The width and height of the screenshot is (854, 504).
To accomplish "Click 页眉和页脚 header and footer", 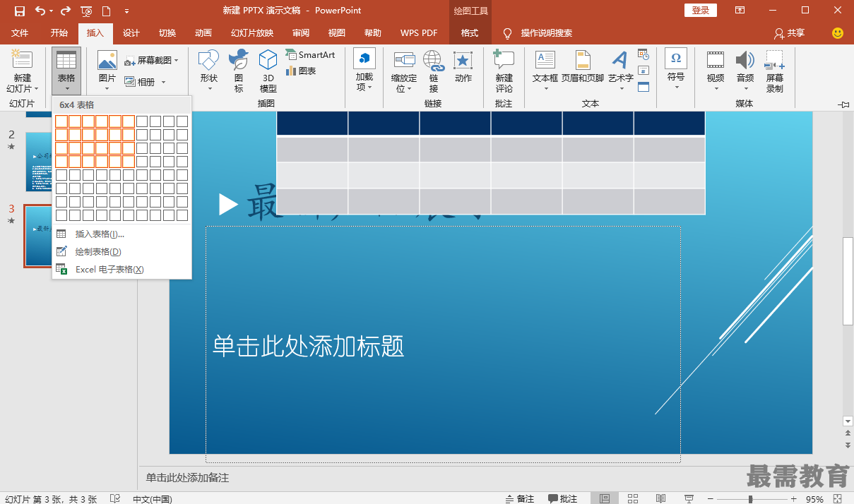I will tap(583, 67).
